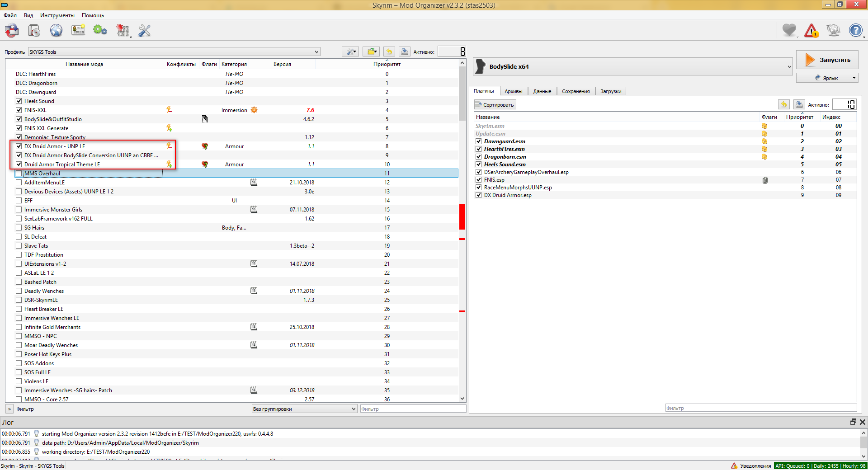Click the red warning triangle toolbar icon
The height and width of the screenshot is (470, 868).
[x=811, y=30]
